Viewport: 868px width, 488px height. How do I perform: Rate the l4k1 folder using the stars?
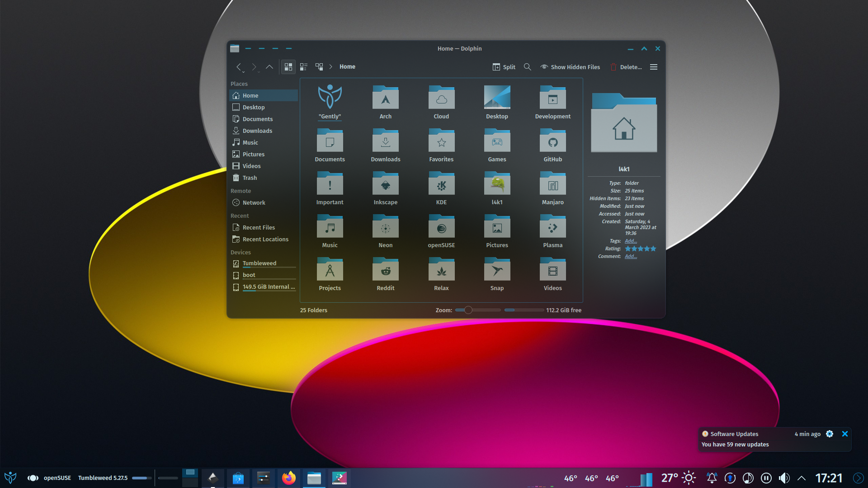point(640,248)
